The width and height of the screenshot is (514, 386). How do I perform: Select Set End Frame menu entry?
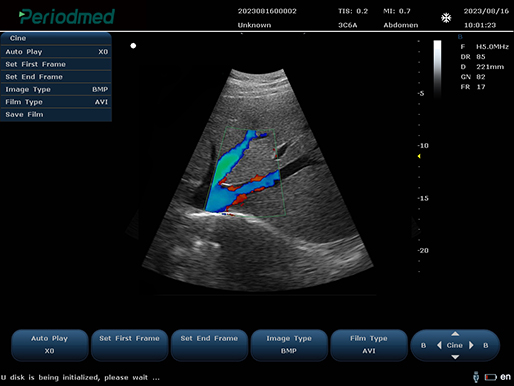[x=56, y=77]
